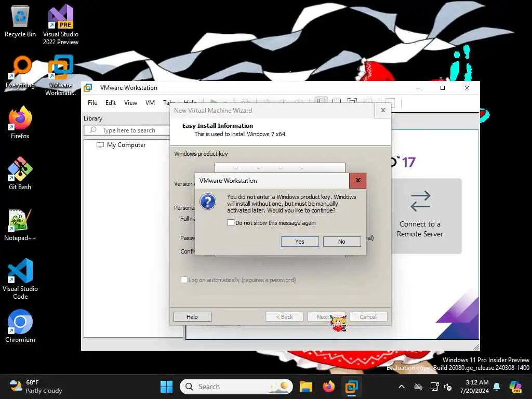Click the magnifier icon in library search
This screenshot has width=532, height=399.
[93, 130]
